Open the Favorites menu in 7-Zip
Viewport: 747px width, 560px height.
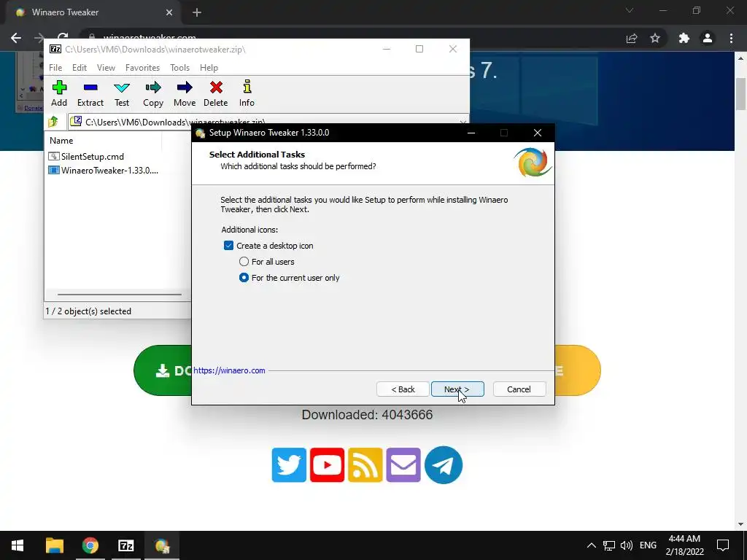[x=142, y=68]
